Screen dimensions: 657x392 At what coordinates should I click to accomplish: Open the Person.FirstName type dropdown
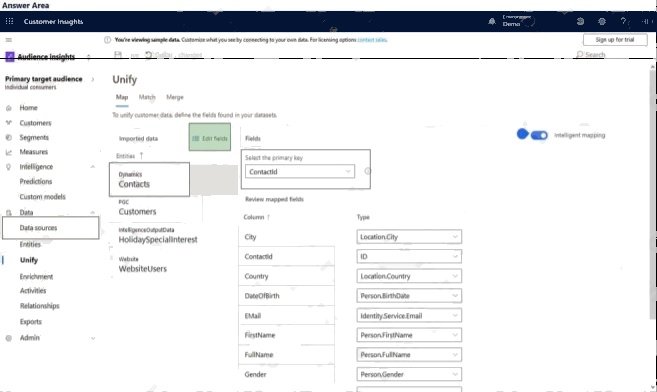[409, 335]
